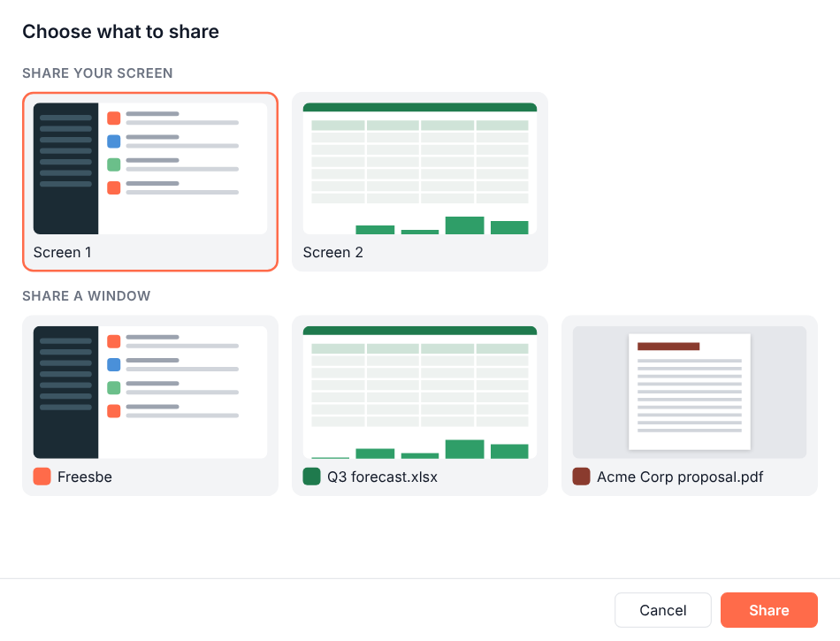Select the Q3 forecast.xlsx window preview
The image size is (840, 641).
click(x=420, y=392)
